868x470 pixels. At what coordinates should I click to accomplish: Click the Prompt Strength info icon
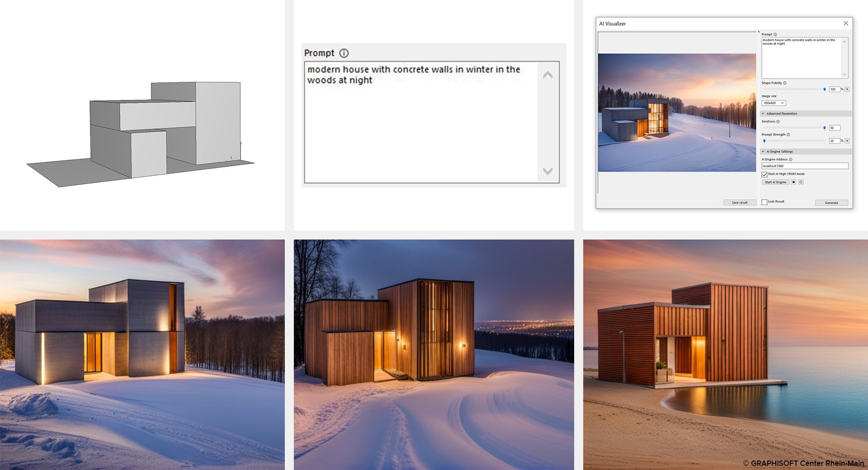coord(788,135)
